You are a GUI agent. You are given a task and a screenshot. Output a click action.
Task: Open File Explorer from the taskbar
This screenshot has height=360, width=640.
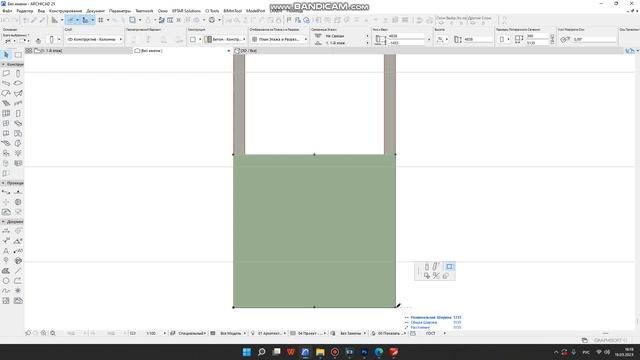point(320,352)
